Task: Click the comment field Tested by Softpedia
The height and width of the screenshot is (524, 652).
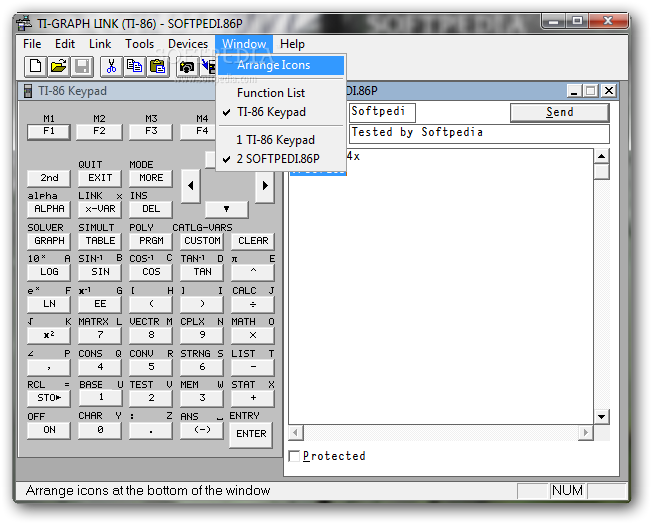Action: (x=479, y=133)
